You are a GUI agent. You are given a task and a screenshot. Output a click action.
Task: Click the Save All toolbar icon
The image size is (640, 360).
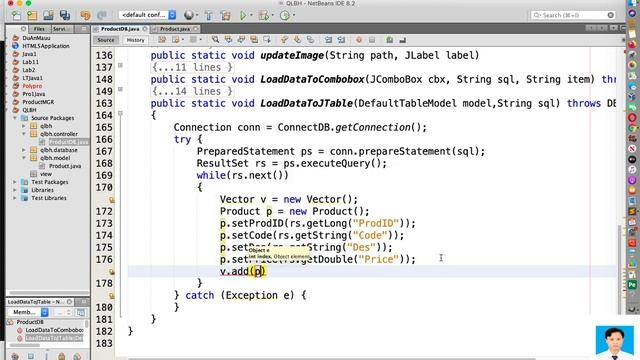pyautogui.click(x=65, y=16)
